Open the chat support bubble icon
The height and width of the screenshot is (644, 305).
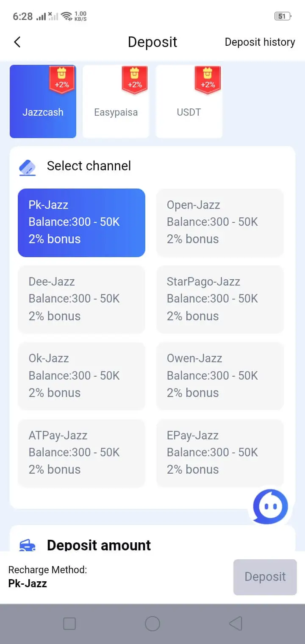pyautogui.click(x=270, y=506)
